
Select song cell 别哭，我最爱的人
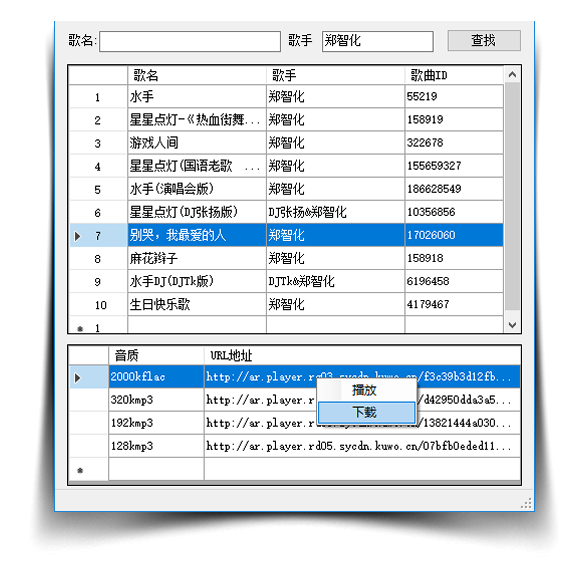(x=197, y=235)
